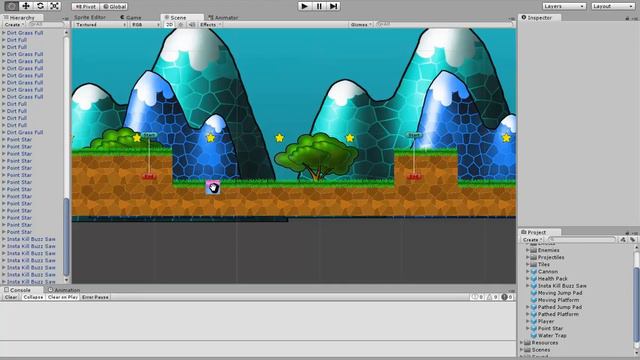Select the Rotate tool
The image size is (640, 360).
[40, 6]
